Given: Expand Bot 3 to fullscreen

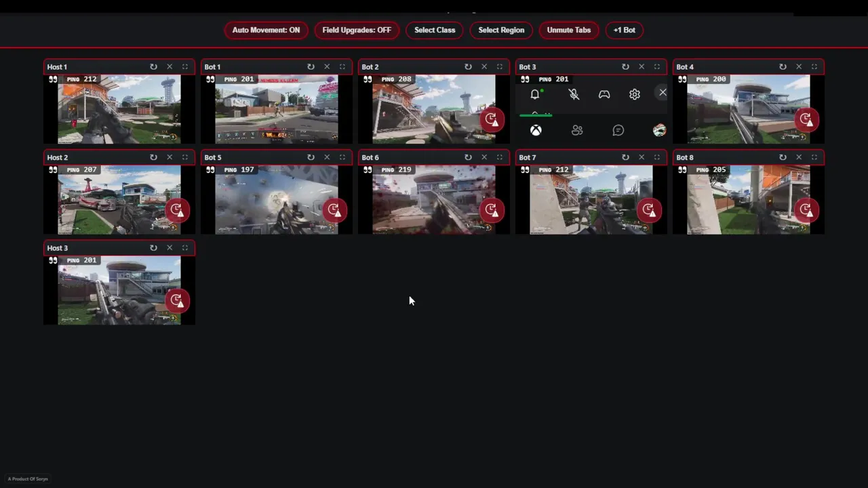Looking at the screenshot, I should click(656, 66).
